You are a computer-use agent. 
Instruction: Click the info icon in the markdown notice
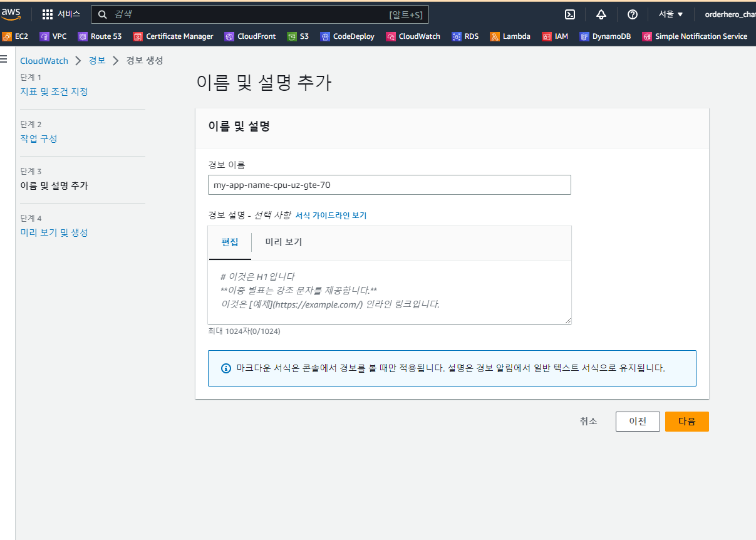point(226,368)
